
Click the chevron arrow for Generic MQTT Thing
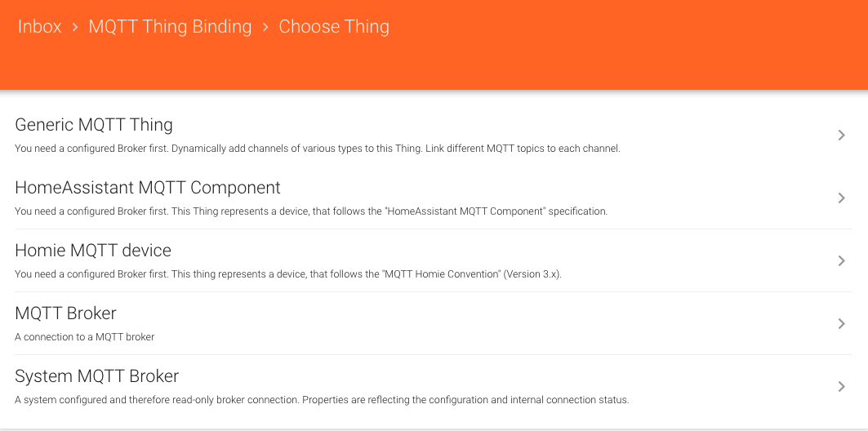pyautogui.click(x=841, y=136)
